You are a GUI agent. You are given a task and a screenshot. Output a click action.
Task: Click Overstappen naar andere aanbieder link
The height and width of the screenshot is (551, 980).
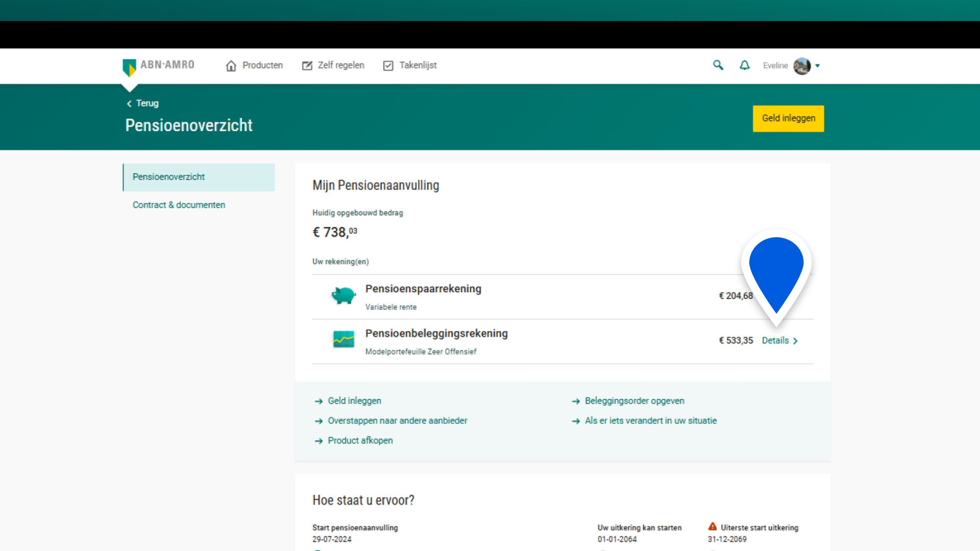tap(397, 421)
